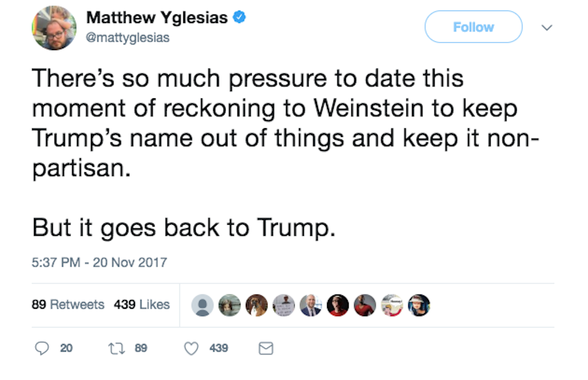View the list of 439 Likes
Viewport: 588px width, 380px height.
click(x=141, y=305)
